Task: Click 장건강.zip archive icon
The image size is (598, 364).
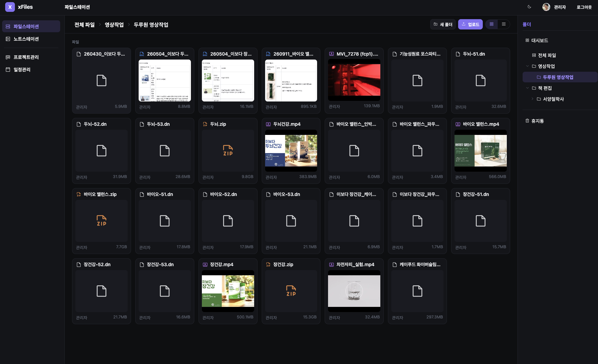Action: 291,291
